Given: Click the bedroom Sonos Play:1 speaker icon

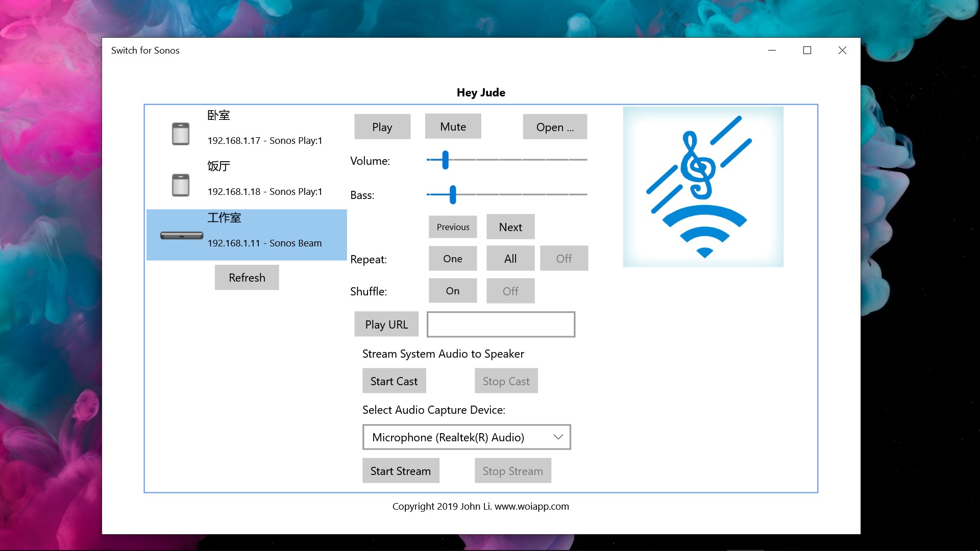Looking at the screenshot, I should (181, 134).
